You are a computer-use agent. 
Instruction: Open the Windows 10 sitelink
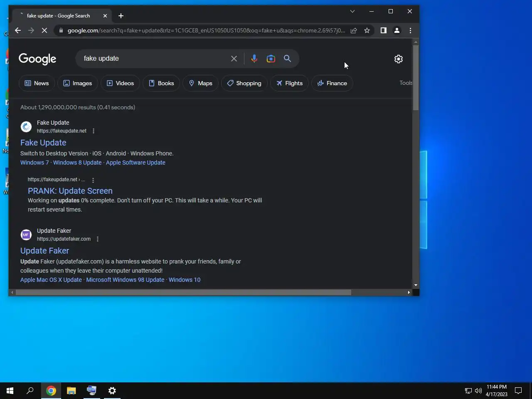pyautogui.click(x=185, y=280)
